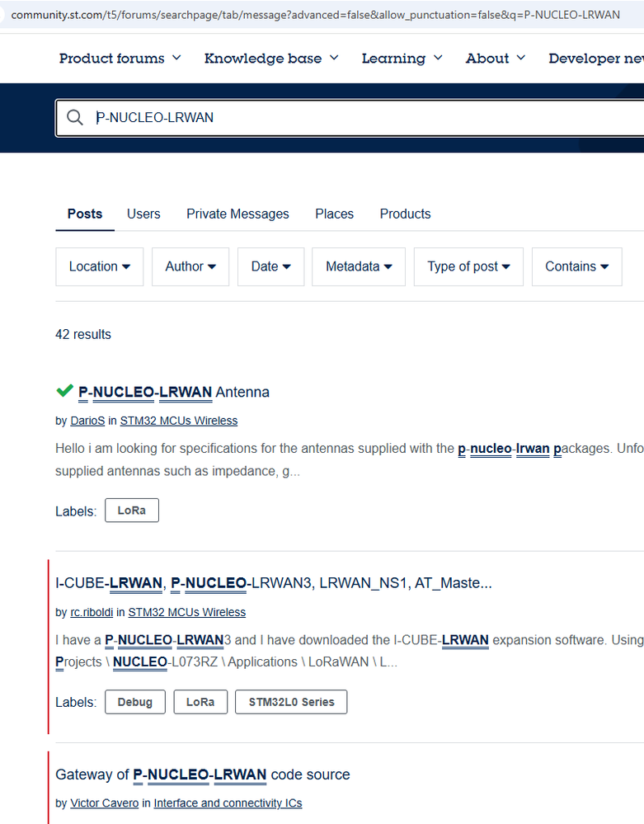Open author rc.riboldi profile
This screenshot has width=644, height=824.
(x=92, y=612)
